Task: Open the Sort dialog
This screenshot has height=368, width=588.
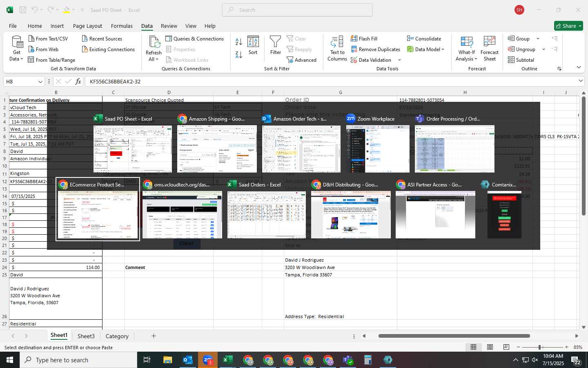Action: tap(253, 45)
